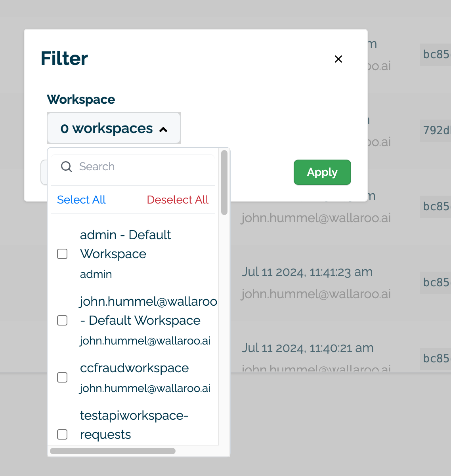Collapse the list using the chevron arrow
Image resolution: width=451 pixels, height=476 pixels.
tap(163, 129)
